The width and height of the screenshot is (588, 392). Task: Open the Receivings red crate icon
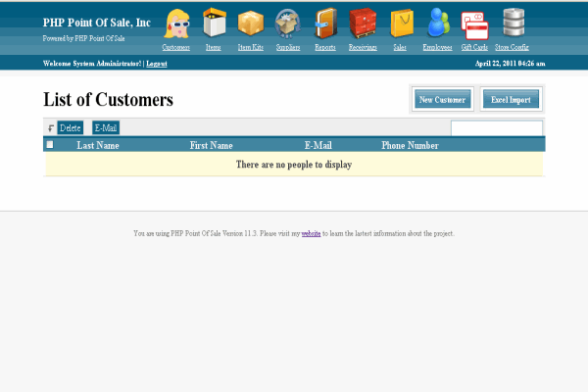coord(363,23)
